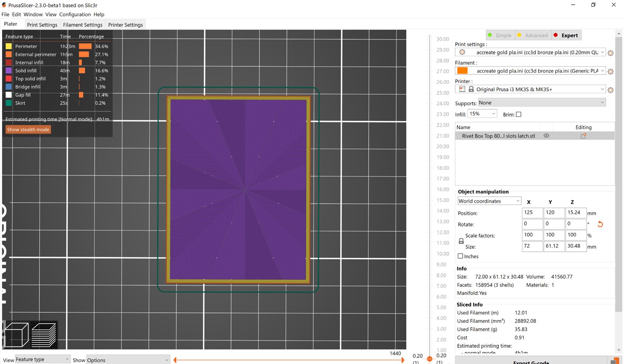Click the Show stealth mode button
The width and height of the screenshot is (624, 364).
28,129
